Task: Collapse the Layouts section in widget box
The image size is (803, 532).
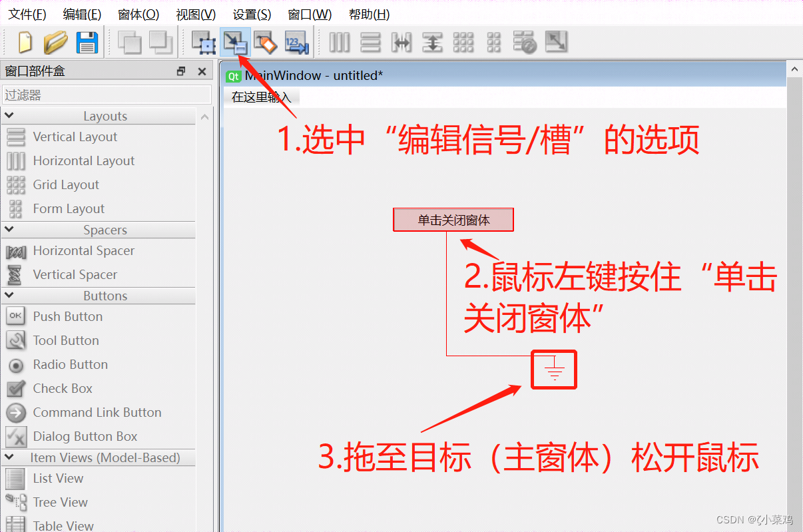Action: pos(10,115)
